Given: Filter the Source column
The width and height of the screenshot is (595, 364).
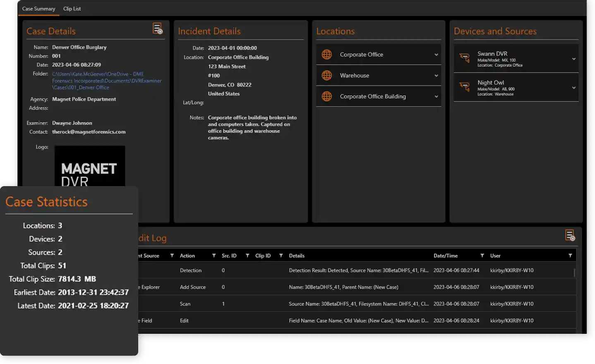Looking at the screenshot, I should 172,256.
